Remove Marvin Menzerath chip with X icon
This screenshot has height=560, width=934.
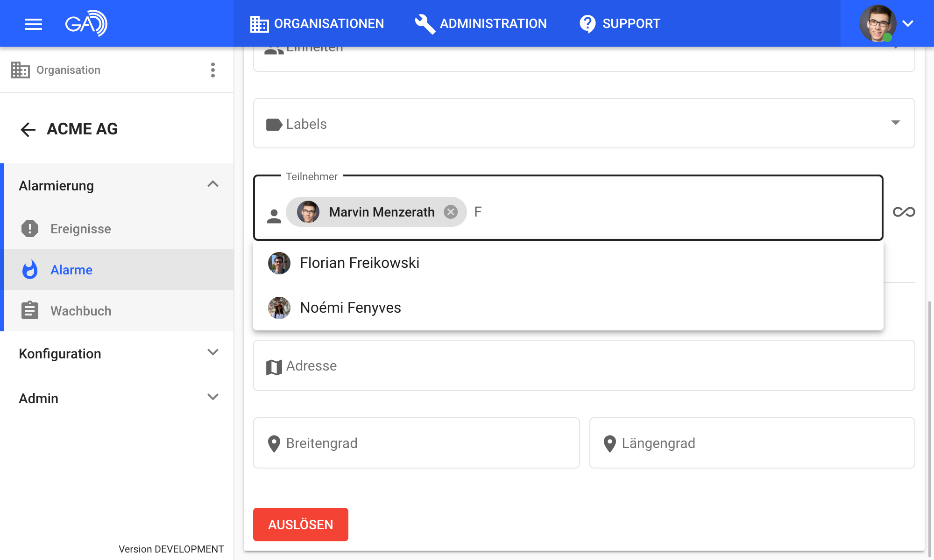coord(451,212)
